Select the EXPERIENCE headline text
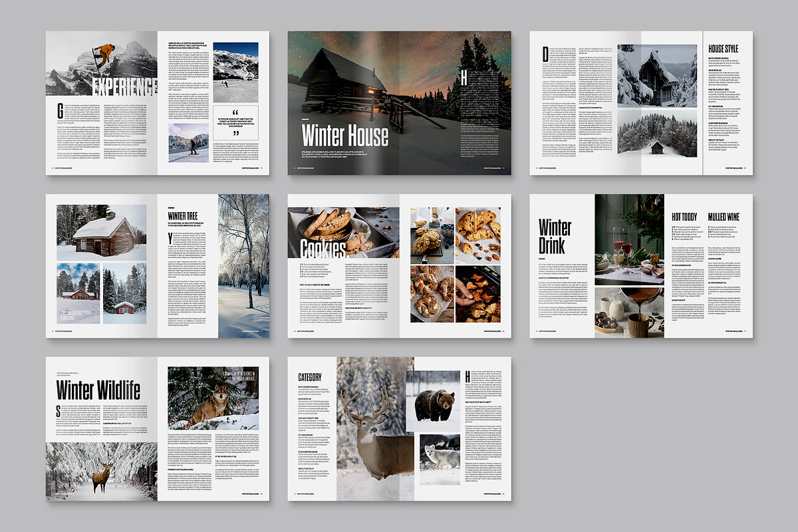Image resolution: width=798 pixels, height=532 pixels. (x=124, y=87)
